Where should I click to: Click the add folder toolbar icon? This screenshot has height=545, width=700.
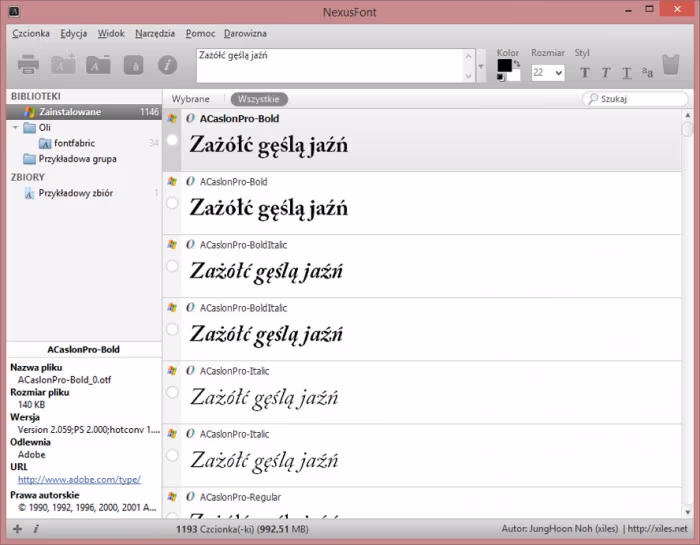point(63,65)
